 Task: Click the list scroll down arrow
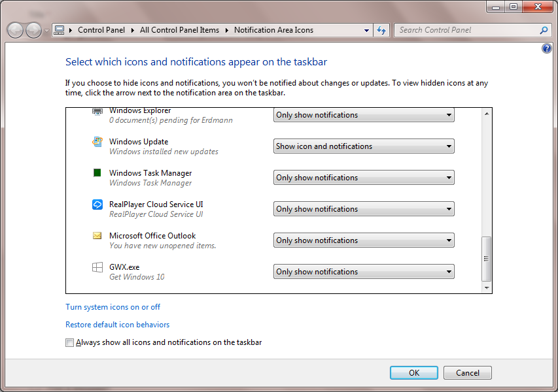point(487,288)
